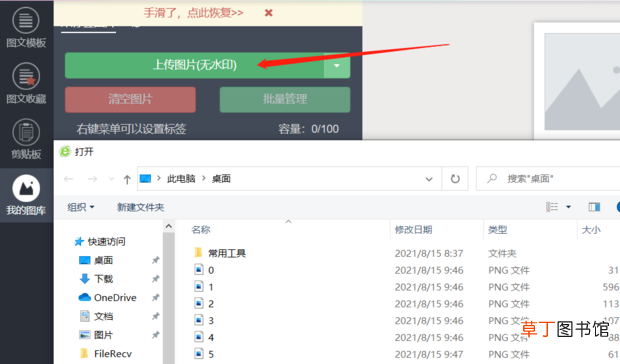The height and width of the screenshot is (364, 620).
Task: Expand the upload button dropdown arrow
Action: (x=337, y=65)
